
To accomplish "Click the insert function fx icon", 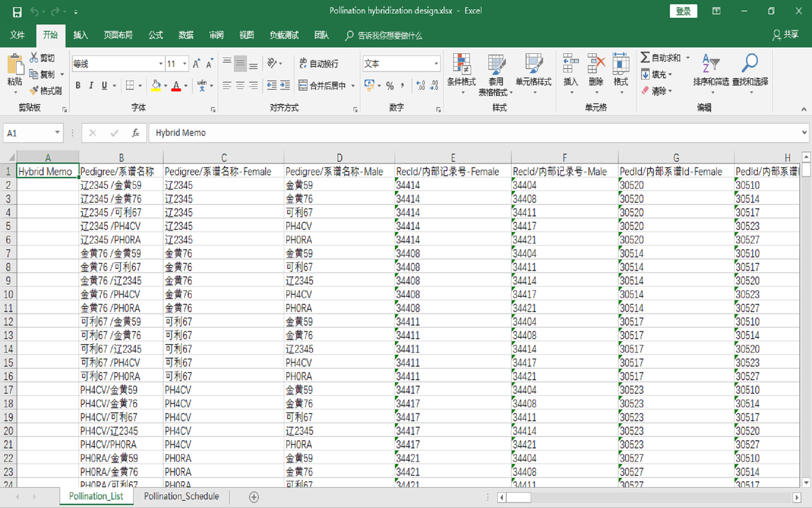I will [136, 133].
